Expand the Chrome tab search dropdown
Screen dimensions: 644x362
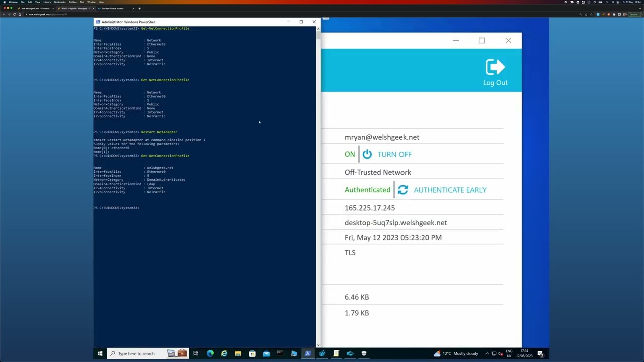[639, 8]
